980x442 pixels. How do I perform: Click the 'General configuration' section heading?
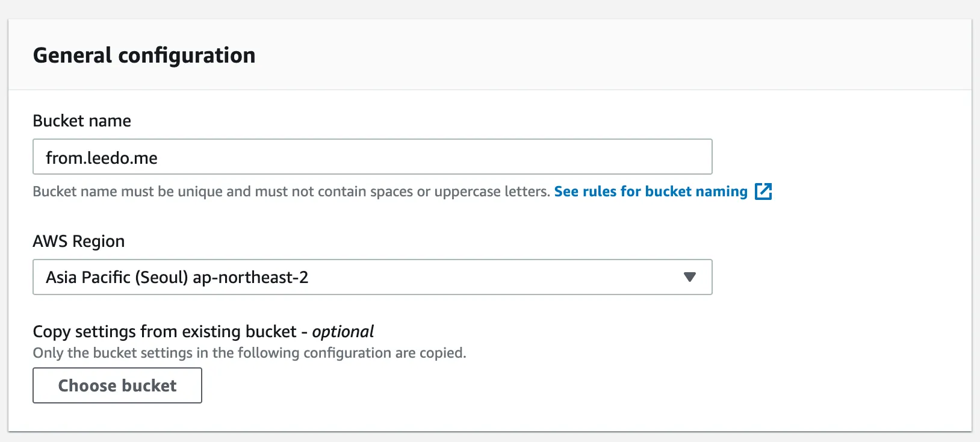pyautogui.click(x=144, y=55)
